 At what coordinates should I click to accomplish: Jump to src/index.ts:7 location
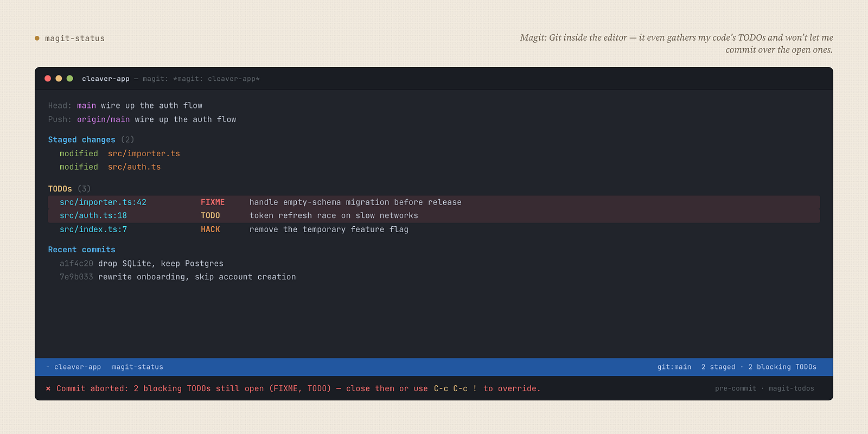click(93, 229)
